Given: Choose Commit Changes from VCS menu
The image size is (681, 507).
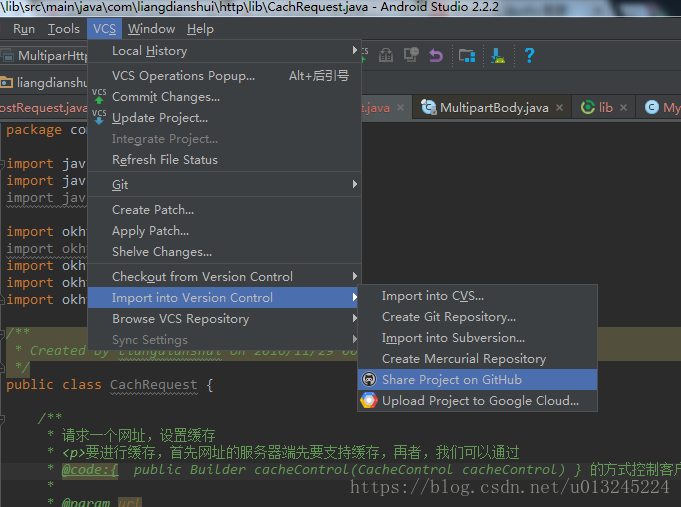Looking at the screenshot, I should [x=225, y=96].
